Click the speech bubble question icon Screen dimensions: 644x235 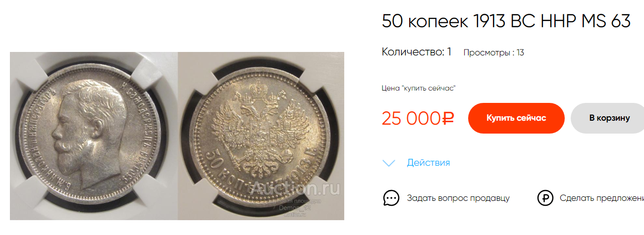pyautogui.click(x=391, y=198)
